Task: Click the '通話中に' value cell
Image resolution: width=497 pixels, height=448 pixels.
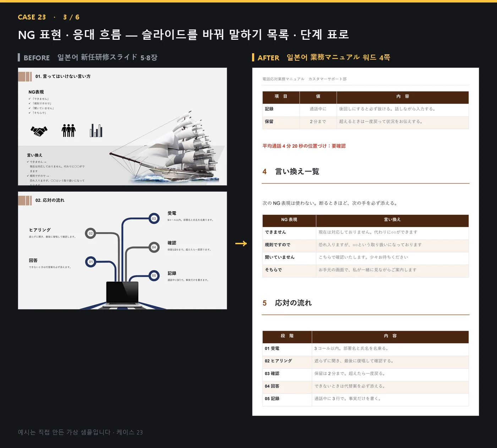Action: [x=318, y=110]
